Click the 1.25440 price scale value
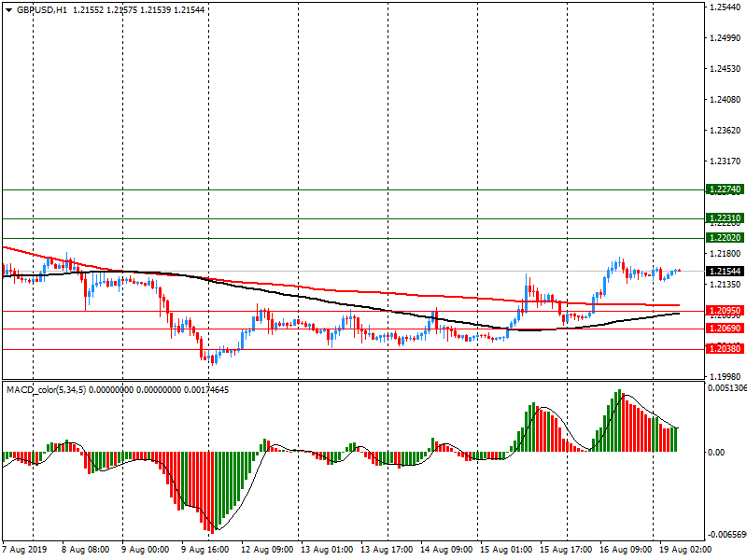This screenshot has width=747, height=560. (x=726, y=7)
